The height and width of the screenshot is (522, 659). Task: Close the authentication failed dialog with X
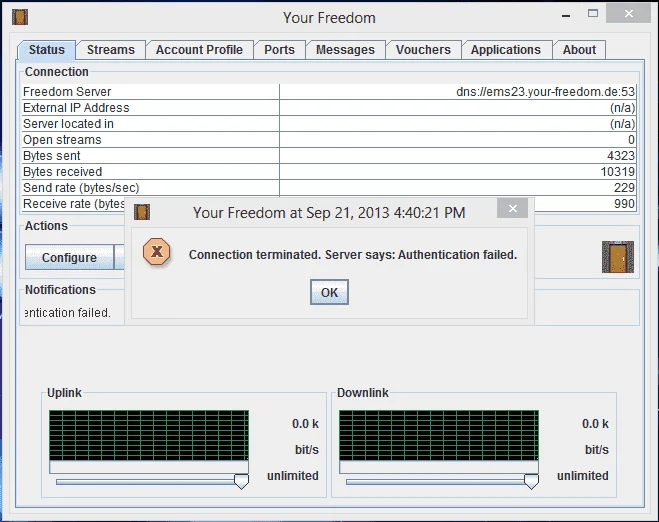click(512, 208)
